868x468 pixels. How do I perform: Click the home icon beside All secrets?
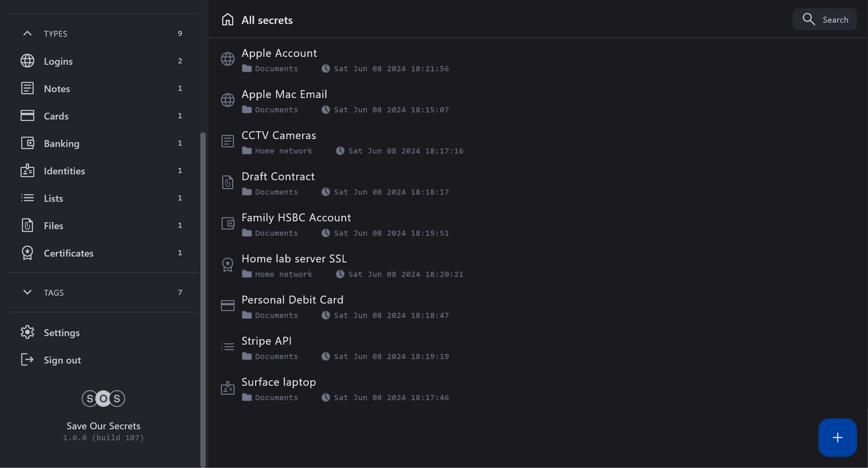point(227,20)
